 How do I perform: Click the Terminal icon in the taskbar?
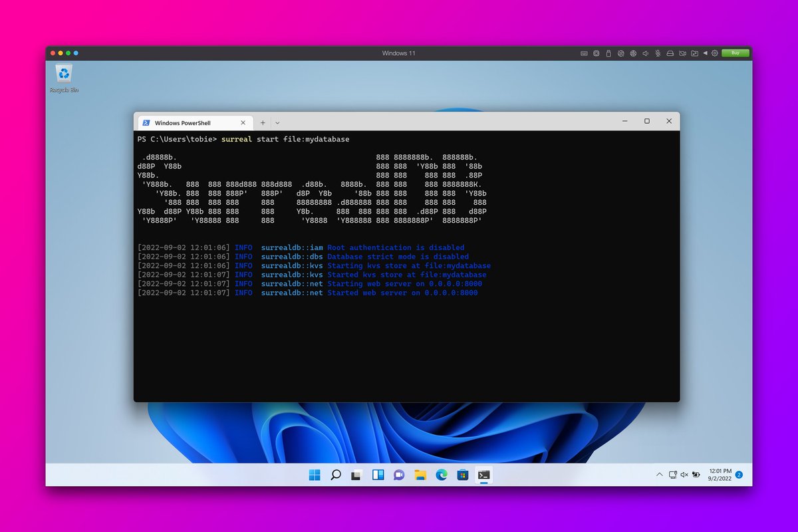484,475
